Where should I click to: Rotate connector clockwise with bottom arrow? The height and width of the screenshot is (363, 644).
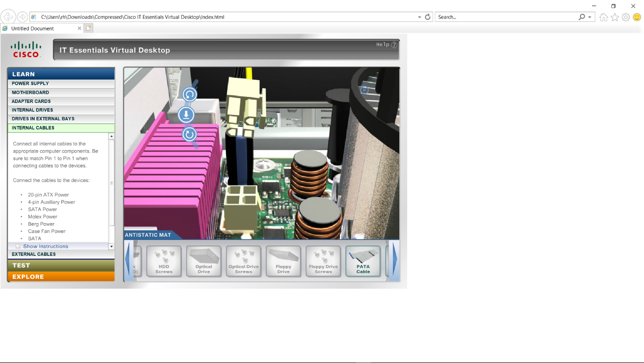point(189,135)
